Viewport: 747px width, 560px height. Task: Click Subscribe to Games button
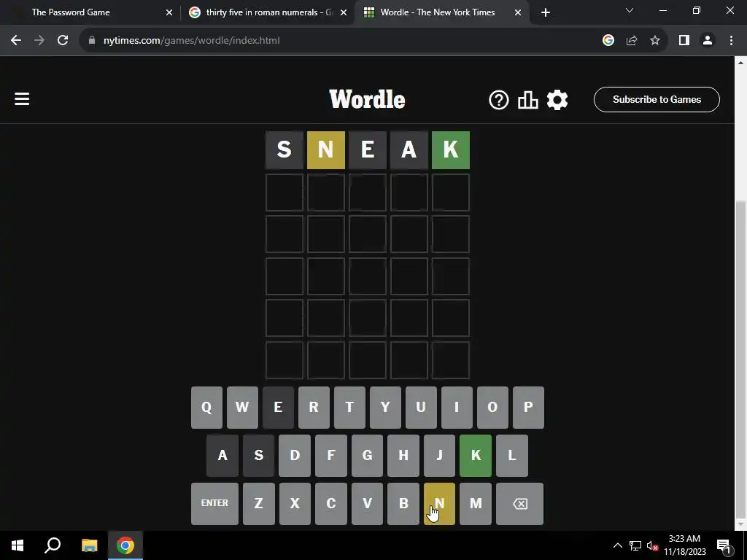click(657, 99)
